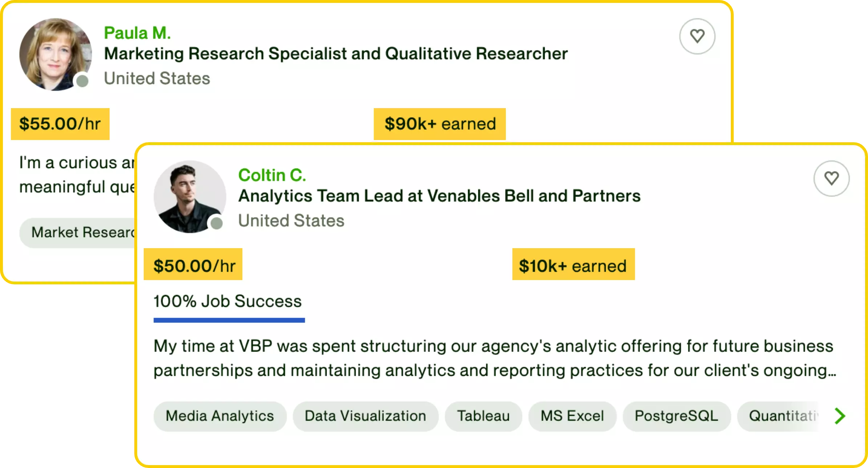
Task: Open Coltin C. profile name link
Action: (x=272, y=175)
